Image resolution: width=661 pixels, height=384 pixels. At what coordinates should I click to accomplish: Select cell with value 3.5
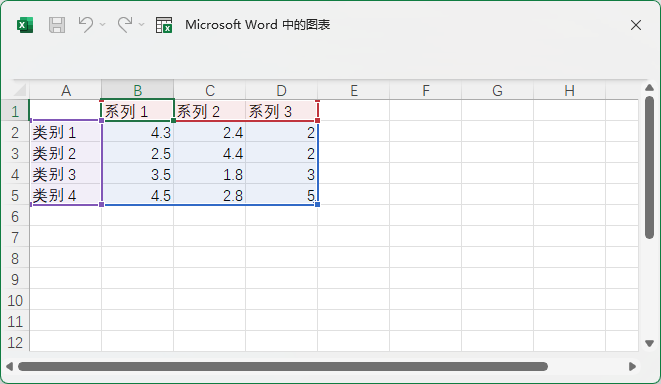(x=137, y=174)
